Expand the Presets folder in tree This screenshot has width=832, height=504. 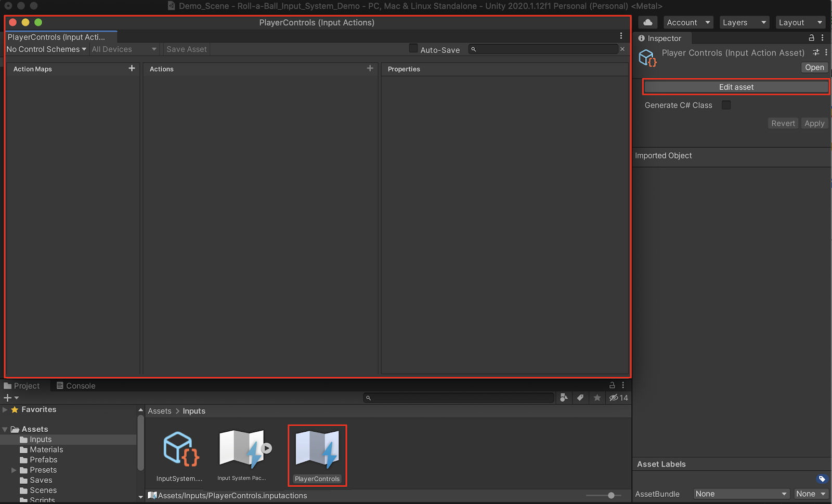14,470
